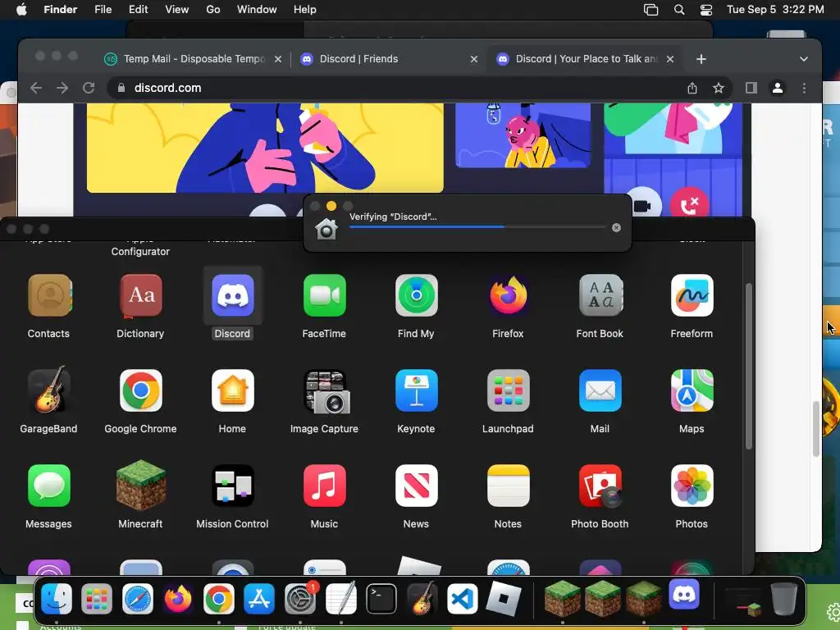Open Terminal from the Dock
This screenshot has height=630, width=840.
coord(381,598)
